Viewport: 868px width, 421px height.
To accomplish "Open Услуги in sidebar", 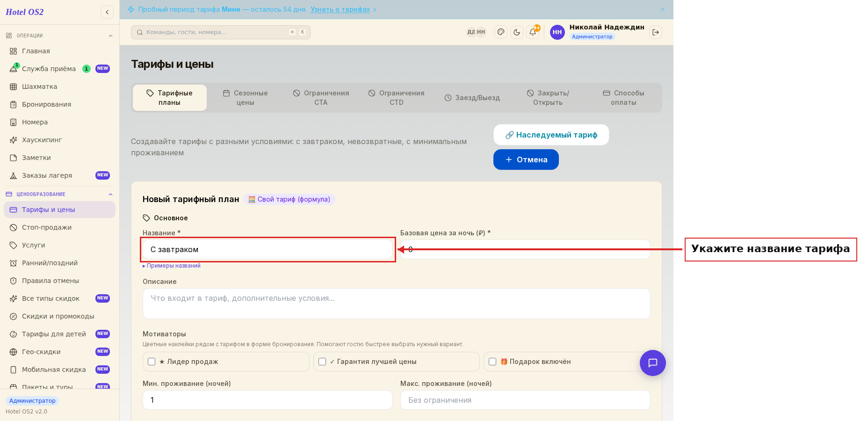I will click(x=59, y=245).
